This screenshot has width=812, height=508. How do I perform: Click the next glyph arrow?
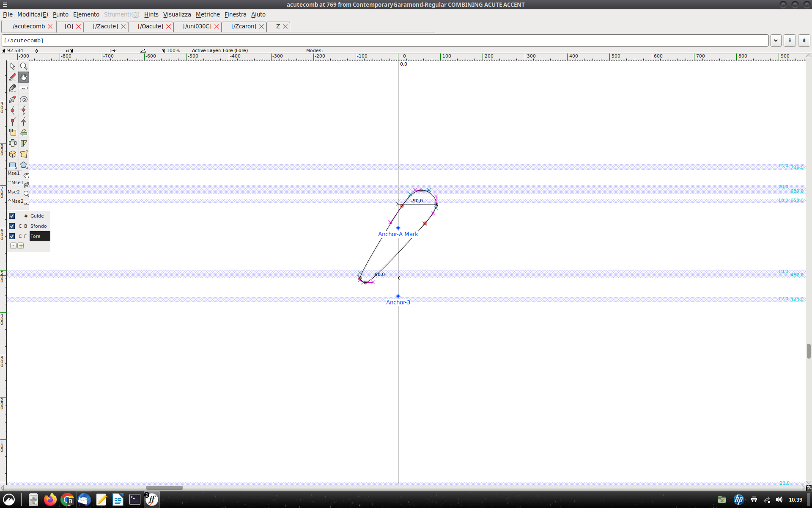(804, 40)
